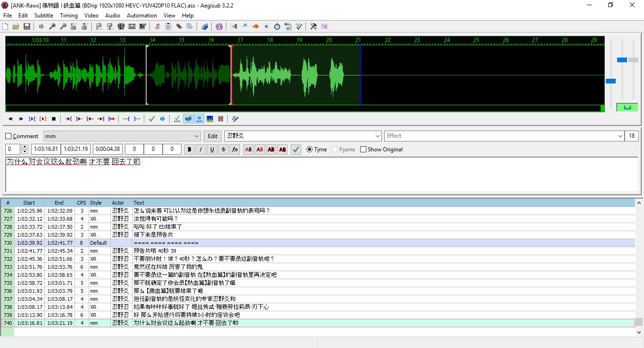Open the Properties clipboard icon
The height and width of the screenshot is (348, 644).
[x=168, y=26]
